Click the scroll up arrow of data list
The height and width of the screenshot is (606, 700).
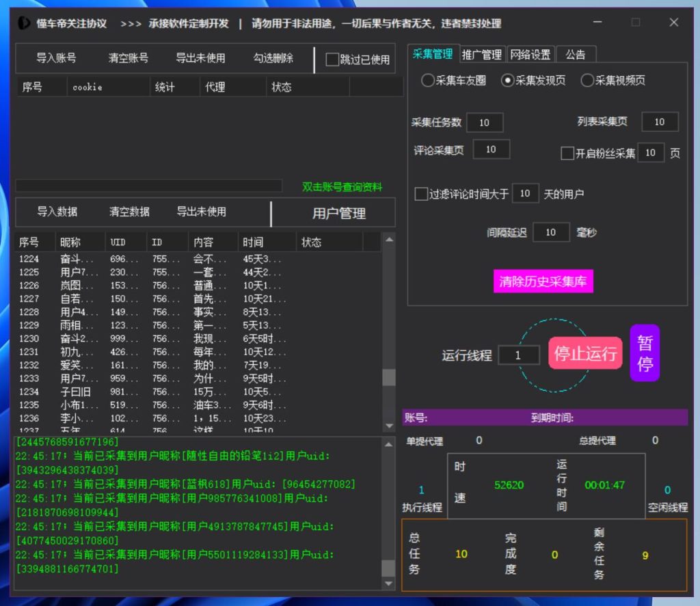388,239
